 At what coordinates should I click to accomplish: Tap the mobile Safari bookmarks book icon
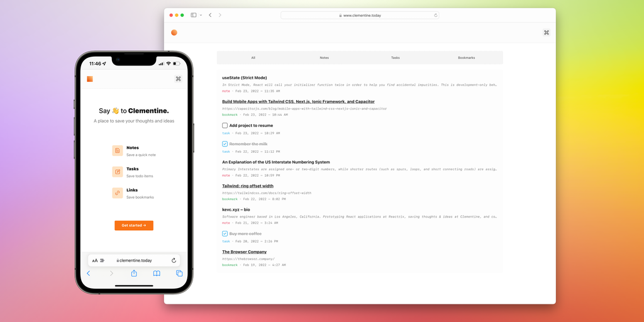tap(157, 273)
